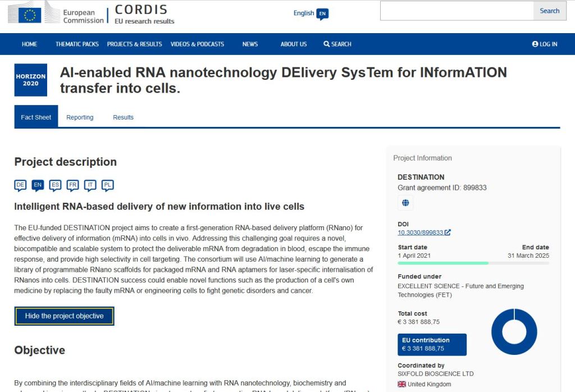The height and width of the screenshot is (392, 575).
Task: Click the project duration progress bar
Action: point(473,263)
